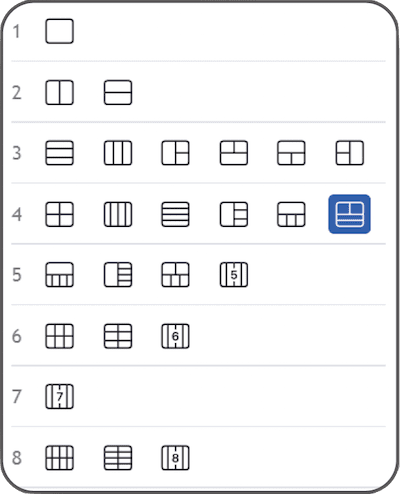This screenshot has width=400, height=494.
Task: Pick the two-column four-row layout in row 8
Action: 118,458
